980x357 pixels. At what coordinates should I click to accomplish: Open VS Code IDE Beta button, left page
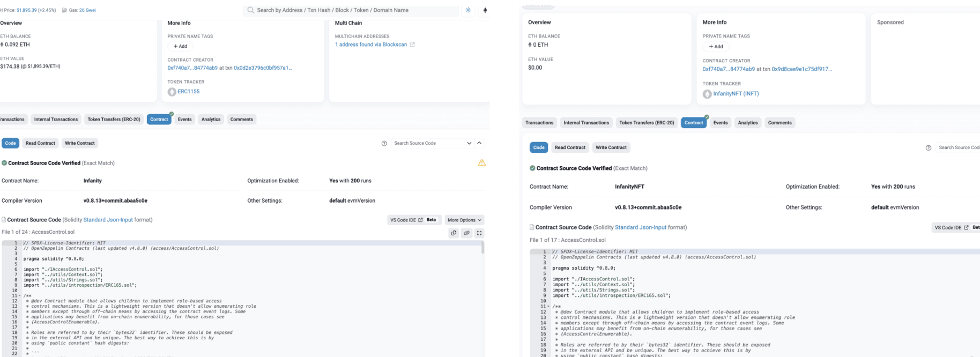(413, 220)
